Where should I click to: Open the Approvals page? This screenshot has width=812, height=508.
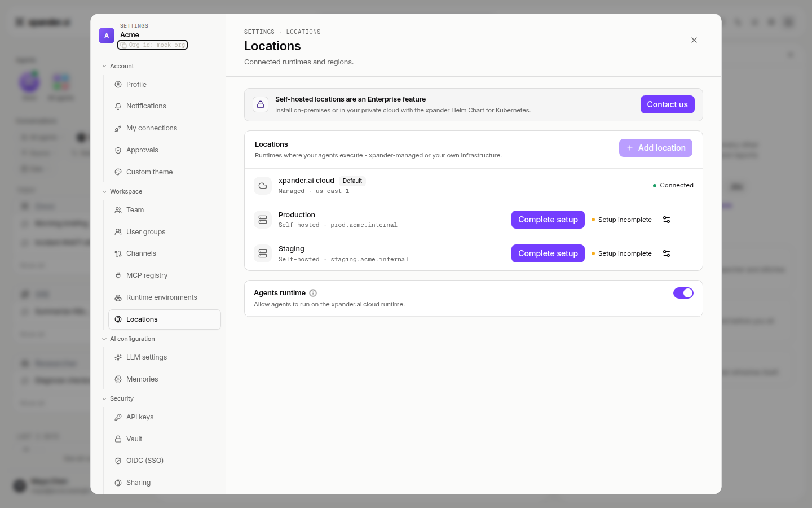(x=164, y=150)
